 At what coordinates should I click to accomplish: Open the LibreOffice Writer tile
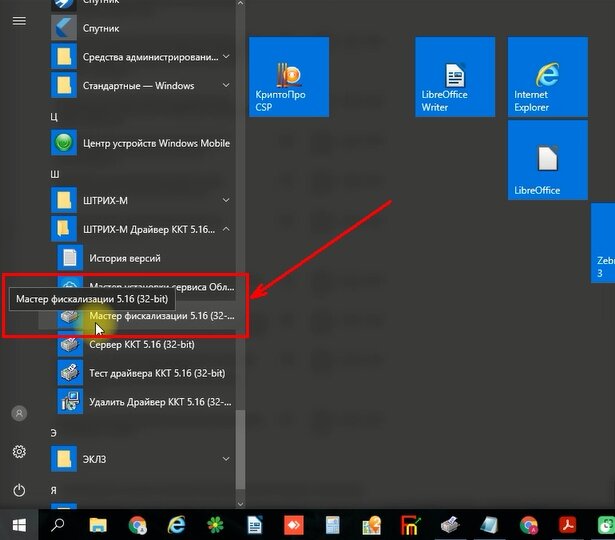click(455, 77)
